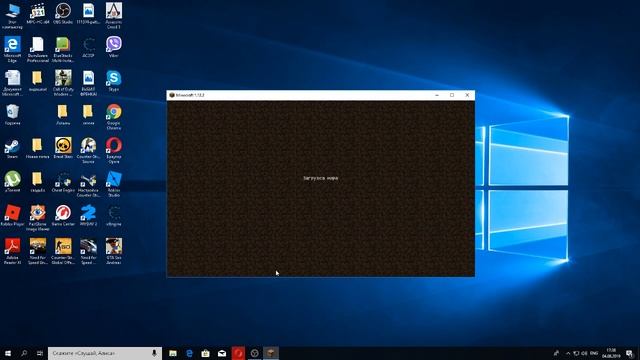Screen dimensions: 640x360
Task: Click Minecraft icon on taskbar
Action: 271,353
